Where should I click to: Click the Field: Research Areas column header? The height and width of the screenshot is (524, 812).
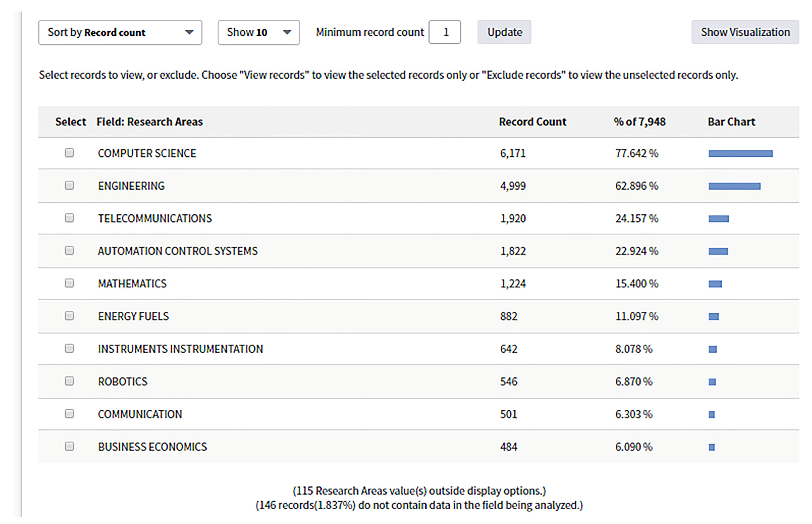coord(149,122)
